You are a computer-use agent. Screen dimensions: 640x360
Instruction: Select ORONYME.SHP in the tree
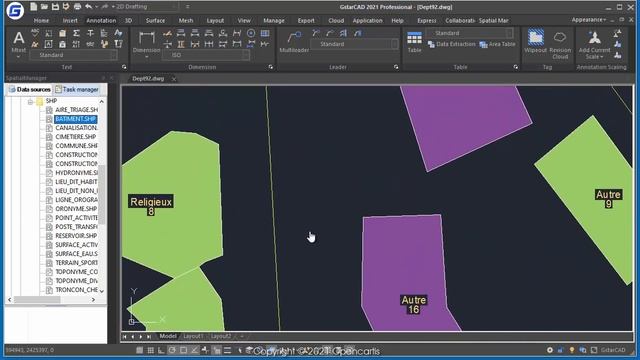76,209
